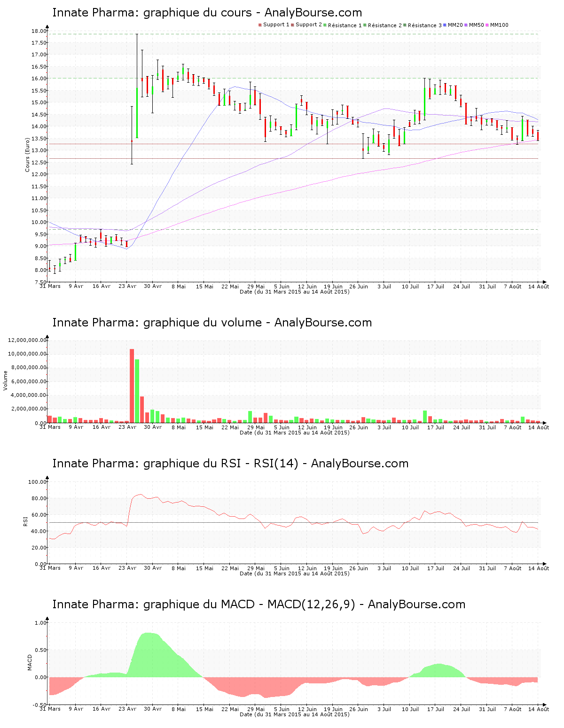Click '8 Mai' date under RSI chart

[179, 568]
